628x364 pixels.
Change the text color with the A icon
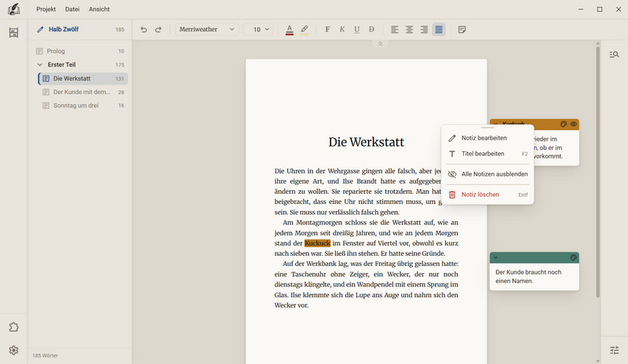pos(290,30)
